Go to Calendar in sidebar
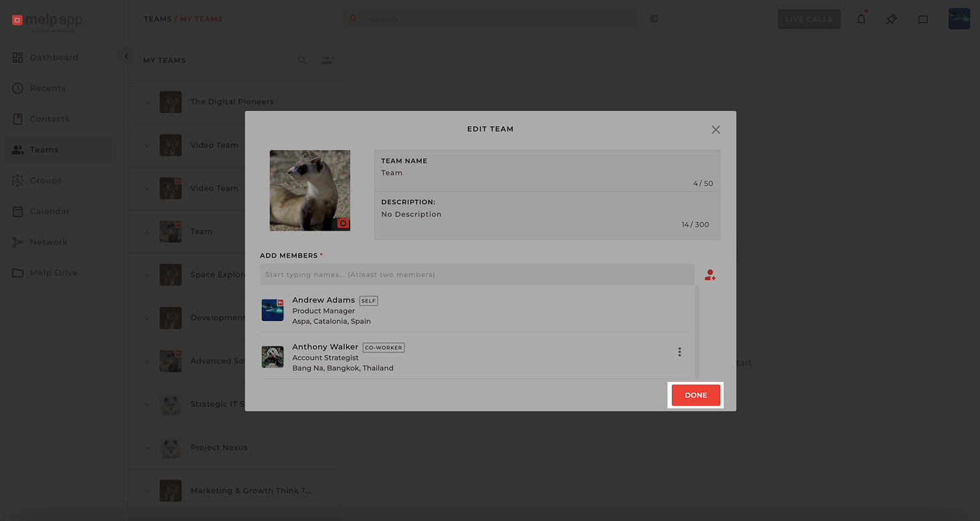 coord(49,211)
